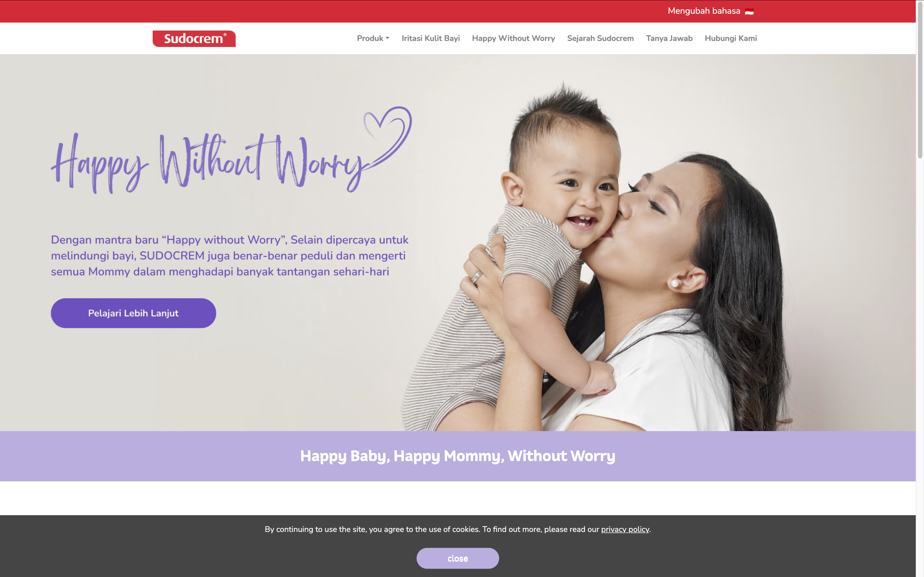Click the Dengan mantra baru paragraph
The height and width of the screenshot is (577, 924).
pyautogui.click(x=229, y=256)
